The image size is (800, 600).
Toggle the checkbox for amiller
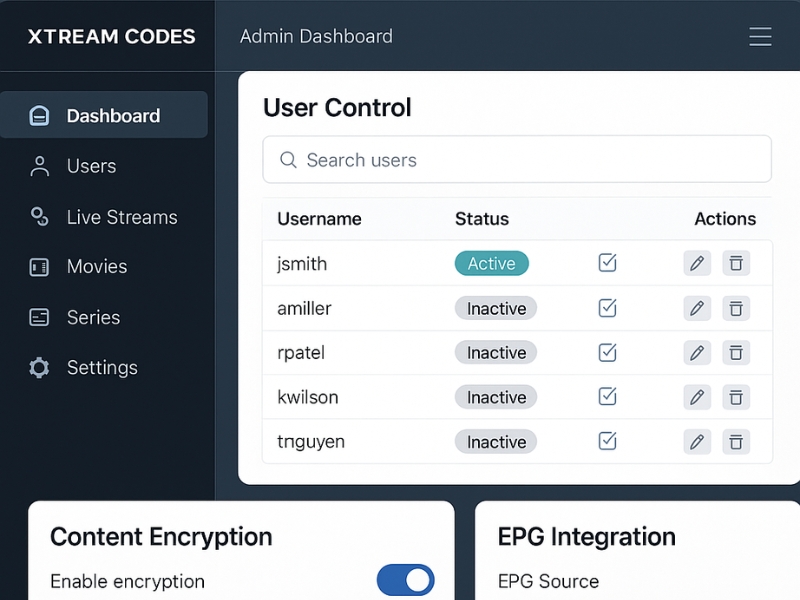coord(607,308)
